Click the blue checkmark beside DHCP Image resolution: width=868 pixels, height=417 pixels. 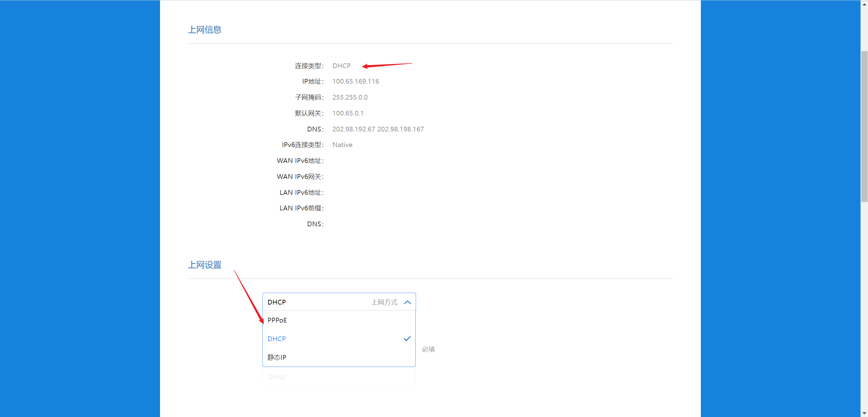click(x=407, y=339)
